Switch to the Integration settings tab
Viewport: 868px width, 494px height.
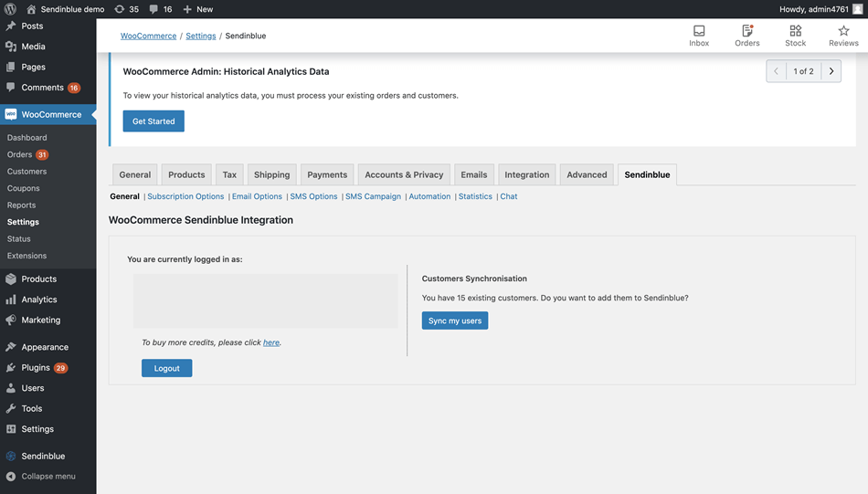pos(527,174)
